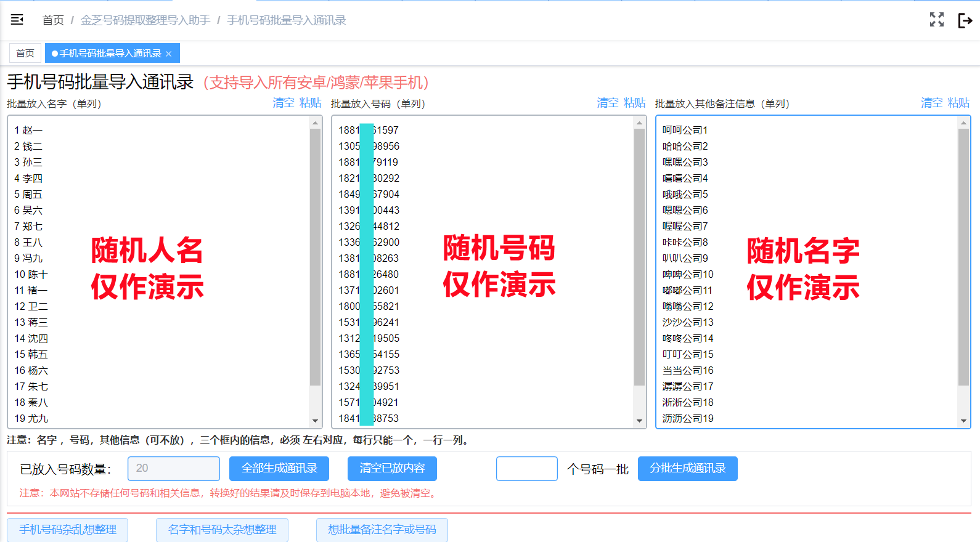This screenshot has width=980, height=542.
Task: Paste into the phone numbers column with 粘贴
Action: click(635, 103)
